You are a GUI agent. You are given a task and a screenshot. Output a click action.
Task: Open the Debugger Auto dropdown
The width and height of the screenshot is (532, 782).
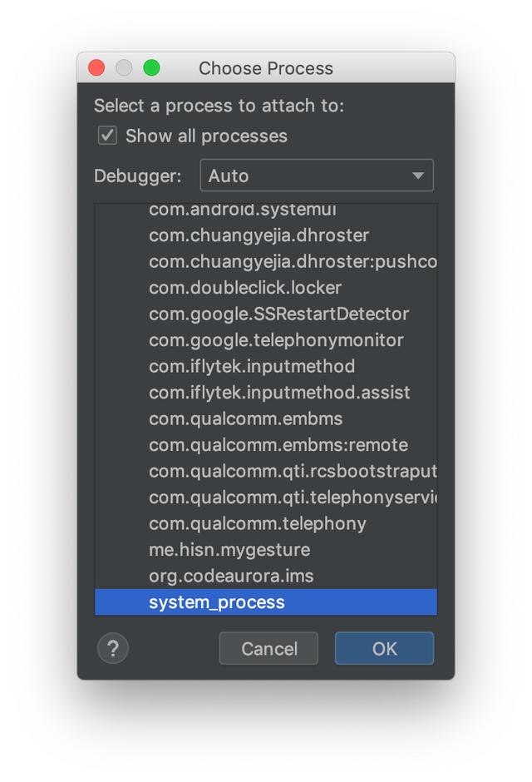point(317,176)
